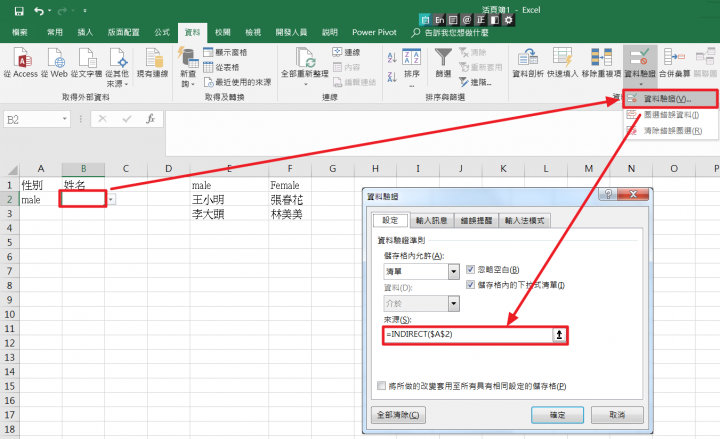
Task: Switch to the Review (校閱) tab
Action: 223,32
